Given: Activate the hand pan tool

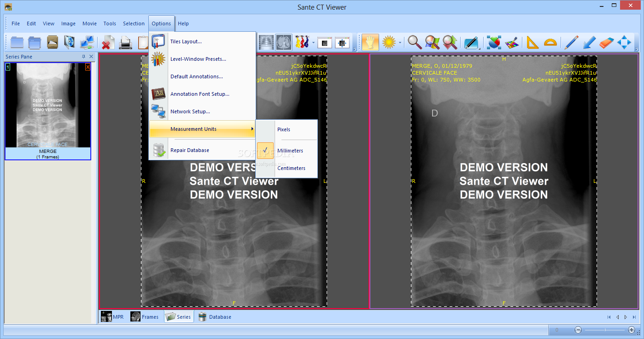Looking at the screenshot, I should (x=370, y=42).
